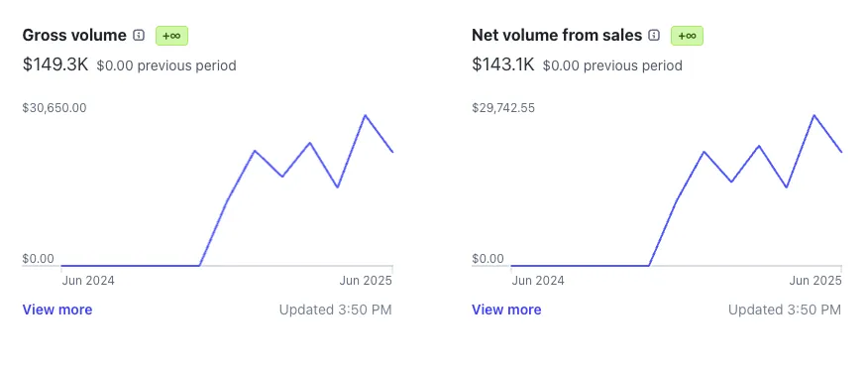Viewport: 868px width, 373px height.
Task: Click info icon beside Net volume from sales
Action: point(654,36)
